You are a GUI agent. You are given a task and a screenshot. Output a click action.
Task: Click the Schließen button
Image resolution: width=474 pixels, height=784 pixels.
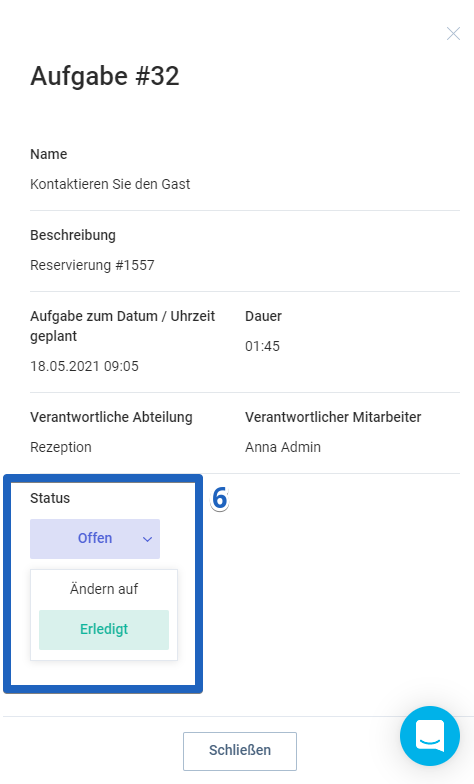point(240,751)
